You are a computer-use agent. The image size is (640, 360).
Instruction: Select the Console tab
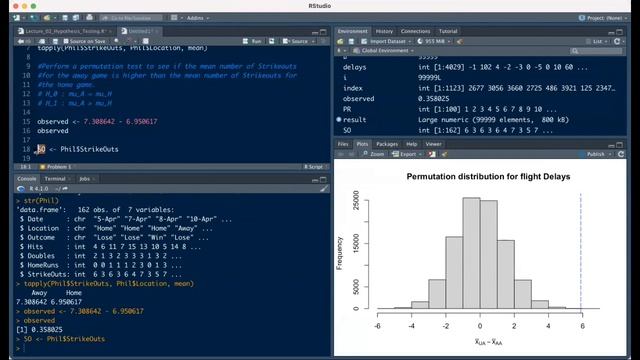27,179
